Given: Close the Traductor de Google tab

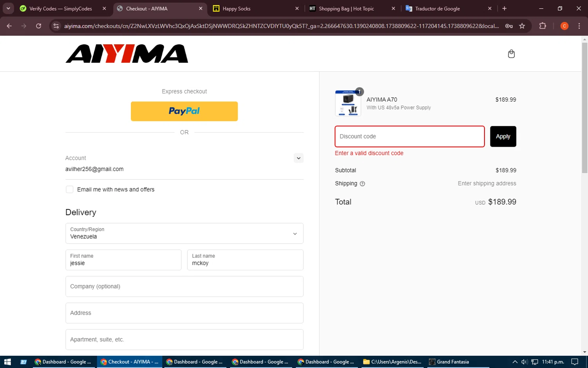Looking at the screenshot, I should (x=490, y=9).
